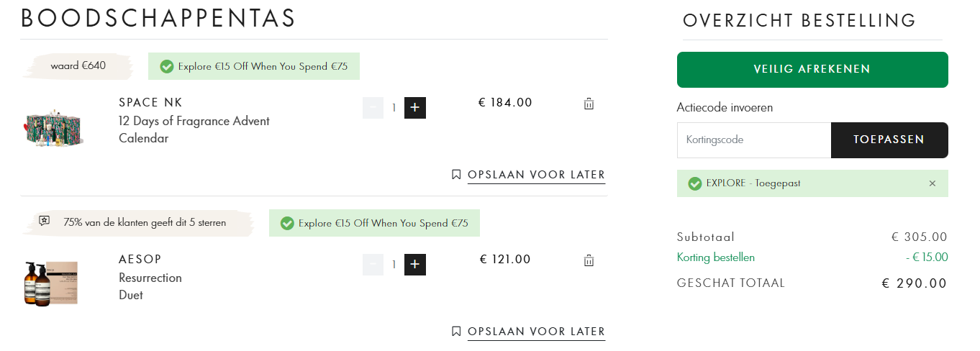Remove the applied EXPLORE promo code

933,183
